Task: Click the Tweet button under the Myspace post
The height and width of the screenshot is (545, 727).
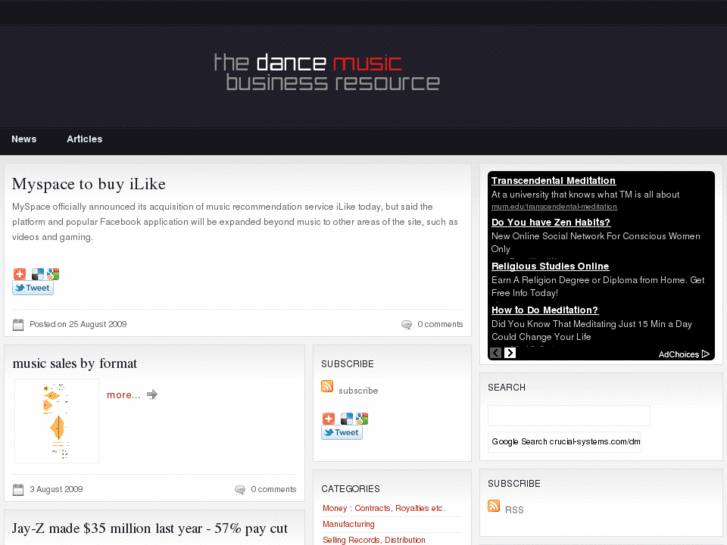Action: click(33, 288)
